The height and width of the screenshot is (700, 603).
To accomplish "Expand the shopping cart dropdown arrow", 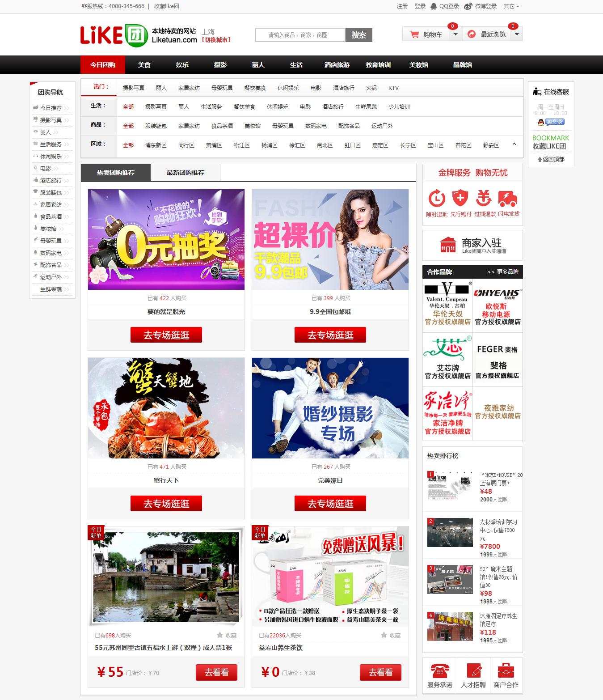I will click(455, 34).
